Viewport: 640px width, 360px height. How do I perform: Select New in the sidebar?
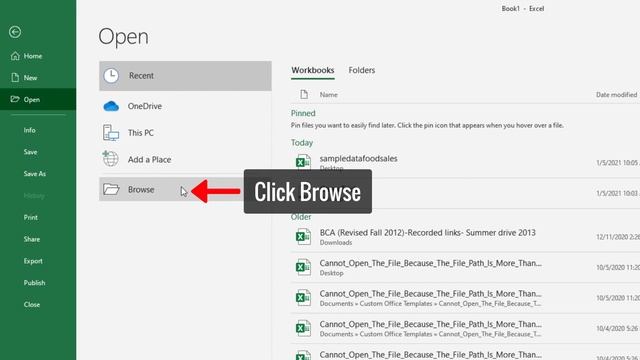[38, 78]
